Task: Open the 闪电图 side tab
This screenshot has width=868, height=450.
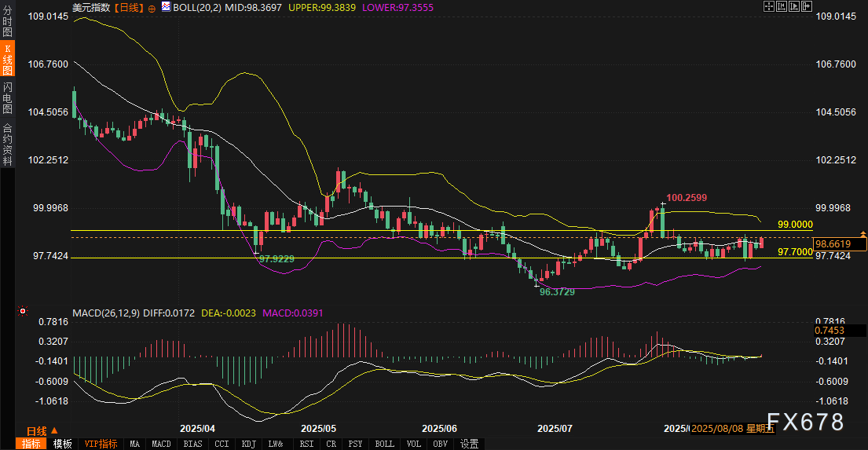Action: pyautogui.click(x=7, y=98)
